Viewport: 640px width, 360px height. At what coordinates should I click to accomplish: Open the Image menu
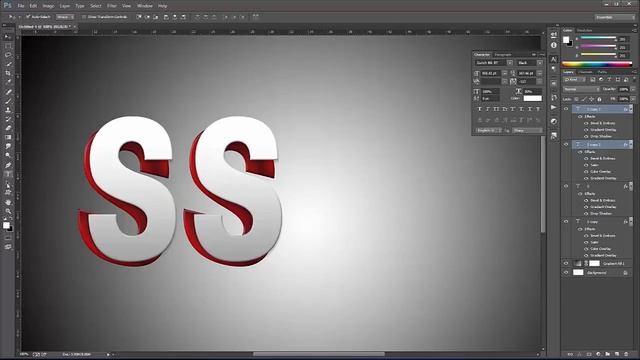[x=48, y=6]
